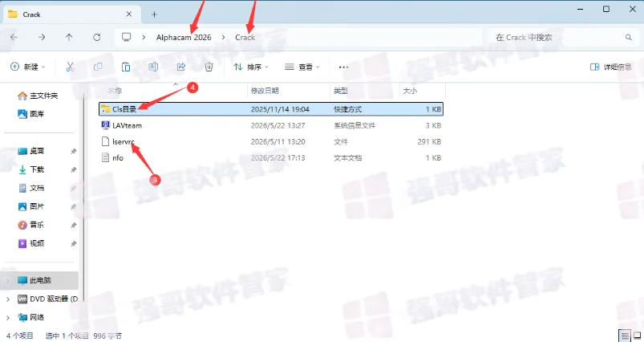
Task: Select 网络 in the sidebar
Action: pyautogui.click(x=30, y=317)
